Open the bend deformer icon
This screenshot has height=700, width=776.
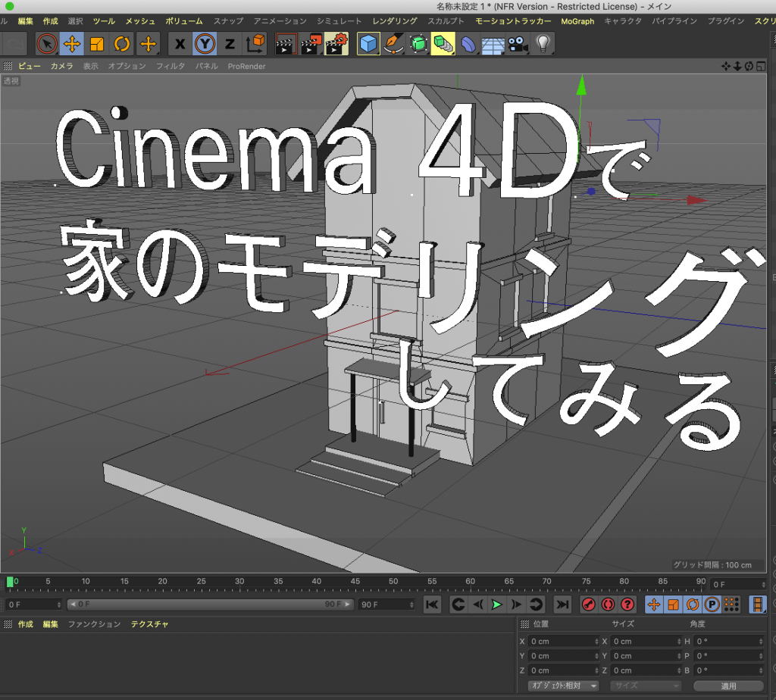(x=468, y=44)
